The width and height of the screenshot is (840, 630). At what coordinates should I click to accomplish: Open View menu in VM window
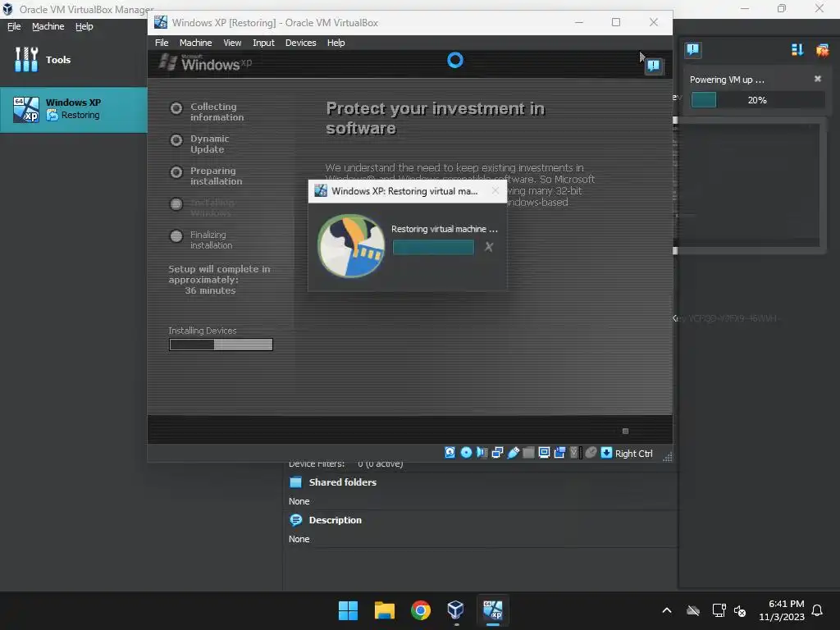[232, 43]
